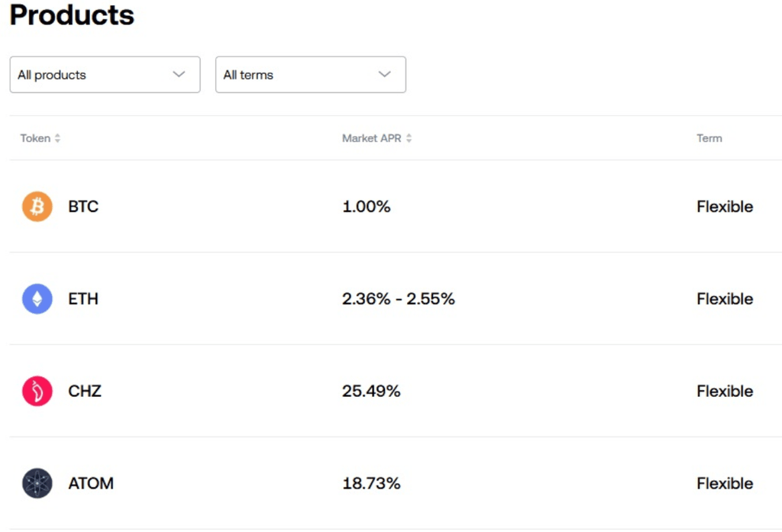
Task: Click the All products chevron arrow
Action: click(179, 75)
